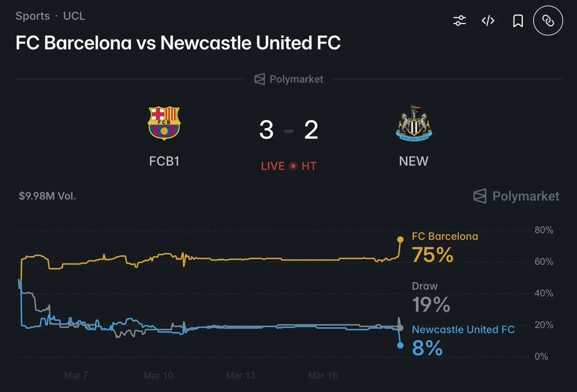The image size is (577, 392).
Task: Copy the market link icon
Action: 548,21
